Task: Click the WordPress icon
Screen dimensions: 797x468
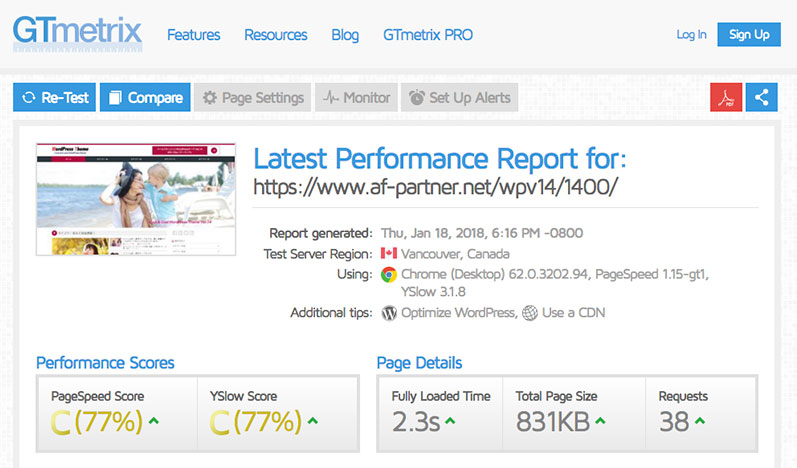Action: 389,313
